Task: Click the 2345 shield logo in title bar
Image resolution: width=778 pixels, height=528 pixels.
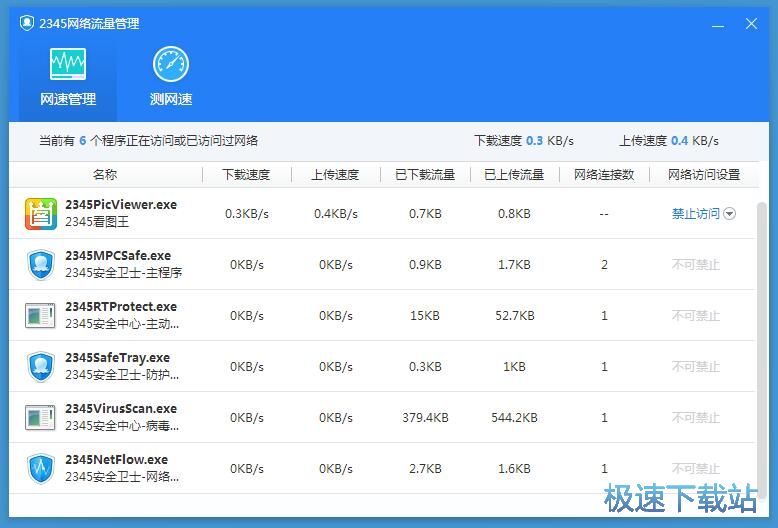Action: [x=27, y=23]
